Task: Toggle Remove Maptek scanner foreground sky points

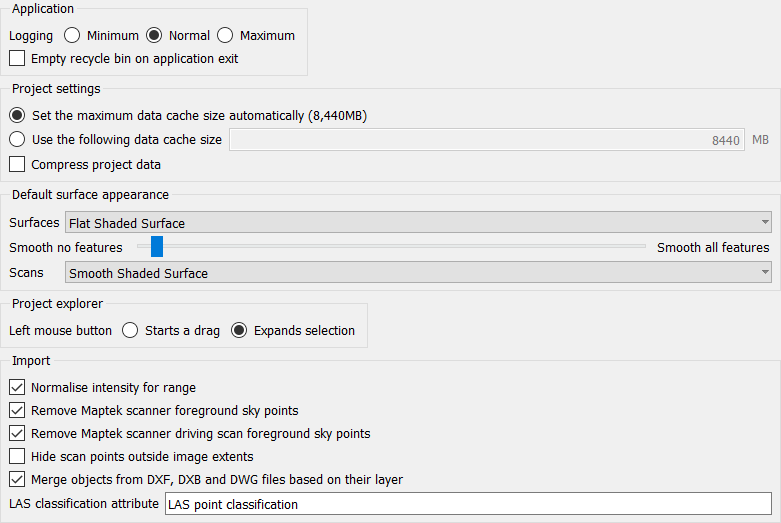Action: coord(17,410)
